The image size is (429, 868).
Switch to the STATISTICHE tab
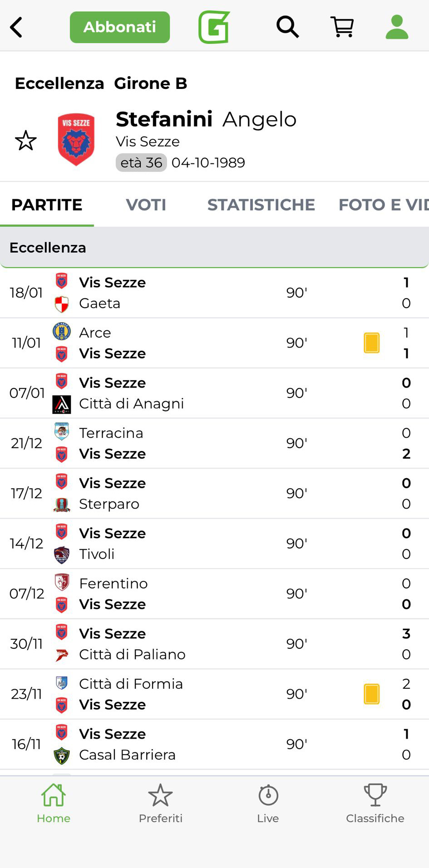(261, 205)
